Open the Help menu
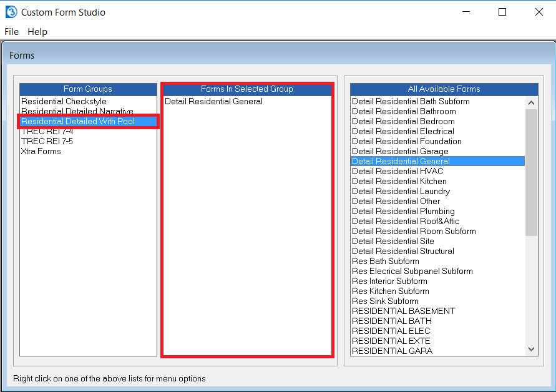 click(37, 32)
